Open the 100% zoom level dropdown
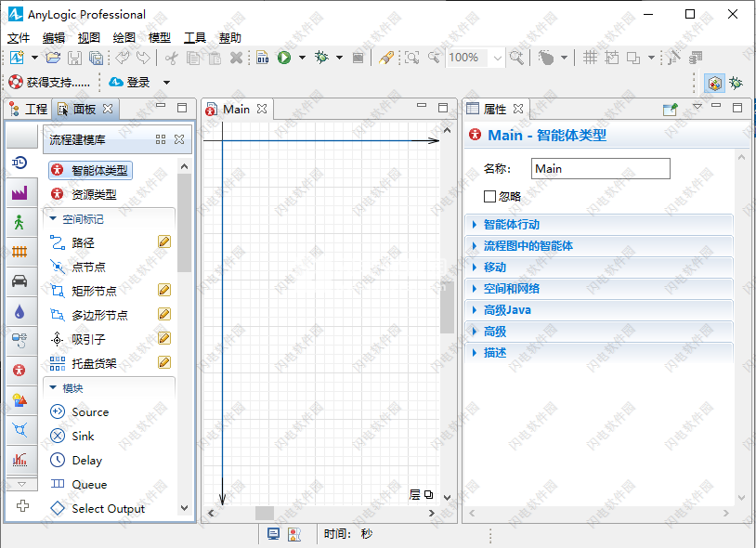 (498, 59)
